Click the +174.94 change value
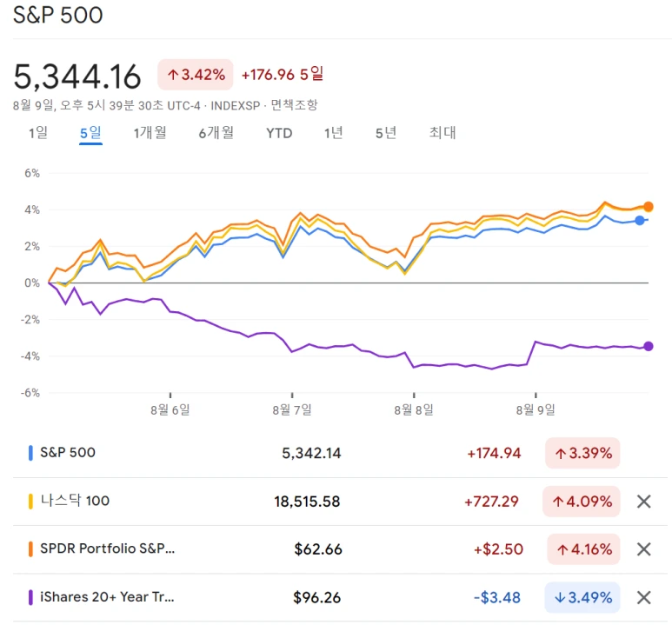Image resolution: width=672 pixels, height=625 pixels. tap(494, 453)
